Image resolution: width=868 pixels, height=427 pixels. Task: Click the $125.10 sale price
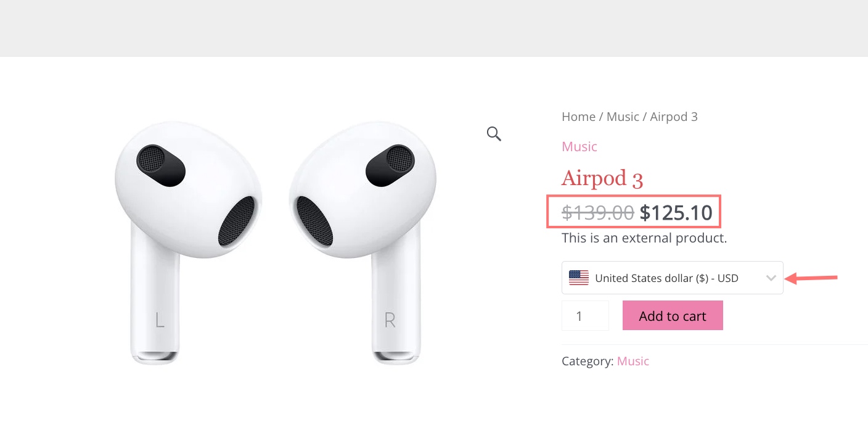676,213
